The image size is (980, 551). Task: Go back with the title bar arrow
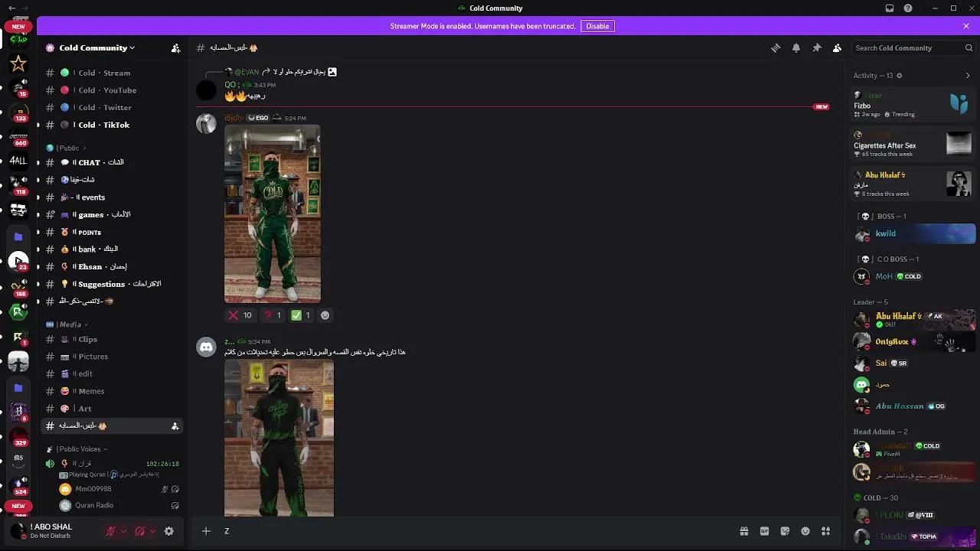click(x=12, y=8)
